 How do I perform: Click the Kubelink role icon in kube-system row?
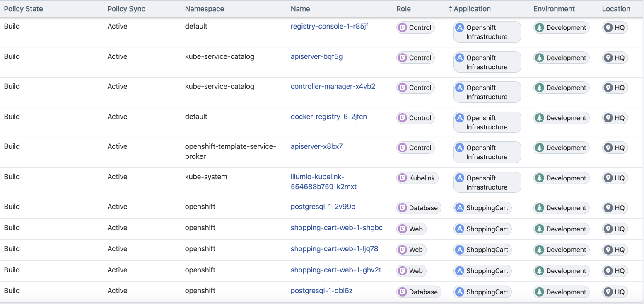(402, 178)
